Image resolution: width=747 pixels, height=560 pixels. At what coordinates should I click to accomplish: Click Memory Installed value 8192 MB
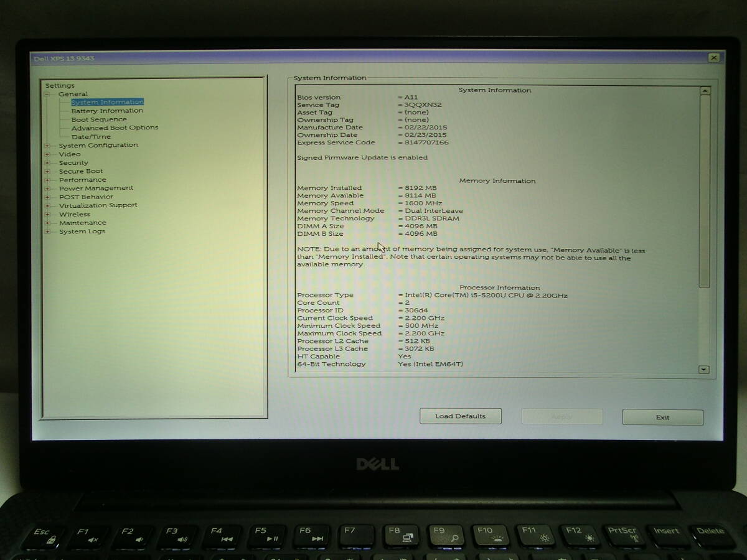(x=420, y=188)
